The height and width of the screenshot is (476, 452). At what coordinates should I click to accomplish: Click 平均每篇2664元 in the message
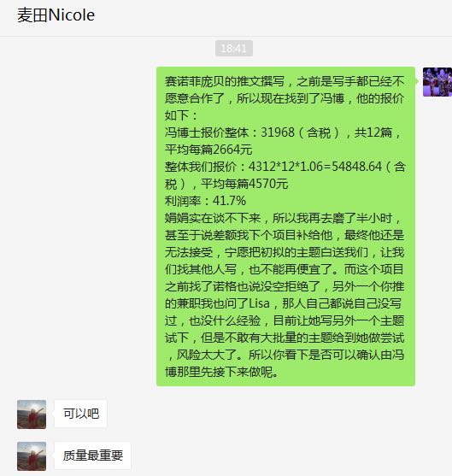point(208,150)
